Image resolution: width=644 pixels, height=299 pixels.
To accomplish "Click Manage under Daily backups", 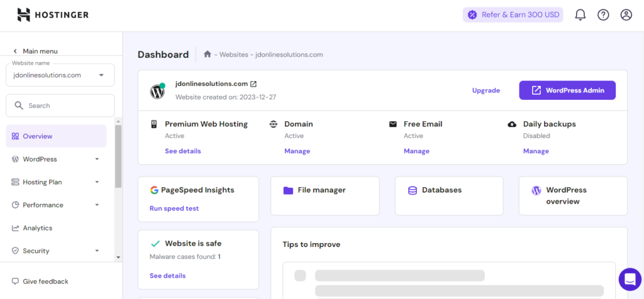I will coord(536,151).
